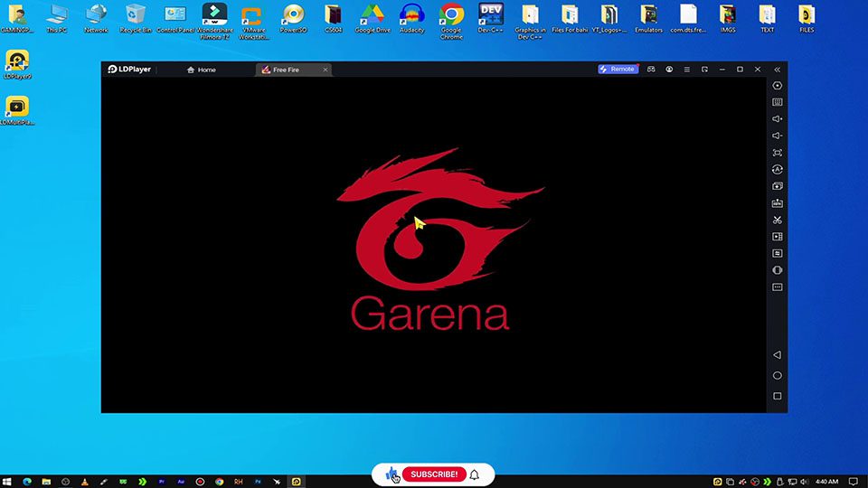Open user account icon in title bar
The width and height of the screenshot is (868, 488).
click(x=669, y=70)
